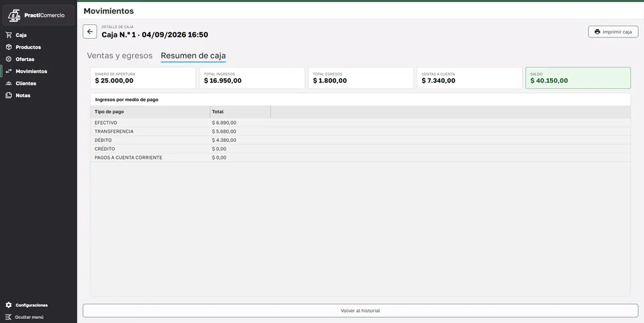Click the Ventas a cuenta $ 7.340,00 card

[470, 78]
